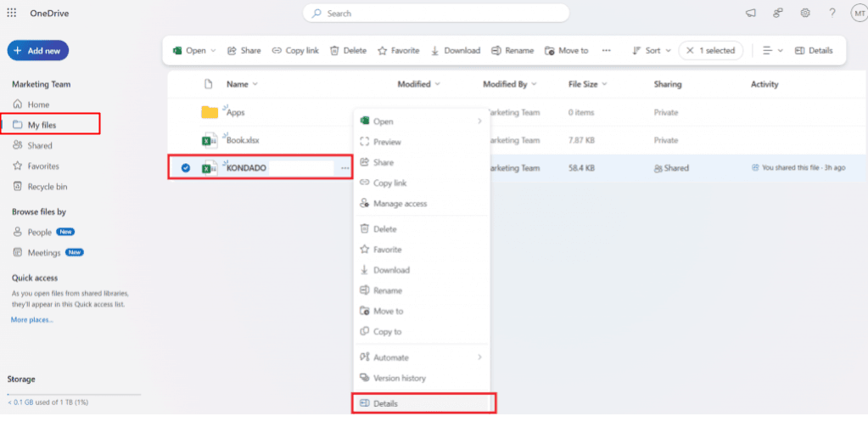
Task: Click the storage usage bar
Action: 72,396
